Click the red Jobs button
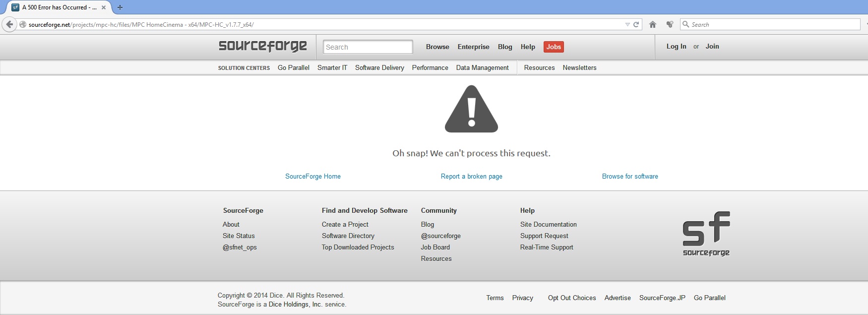The width and height of the screenshot is (868, 315). [x=554, y=47]
